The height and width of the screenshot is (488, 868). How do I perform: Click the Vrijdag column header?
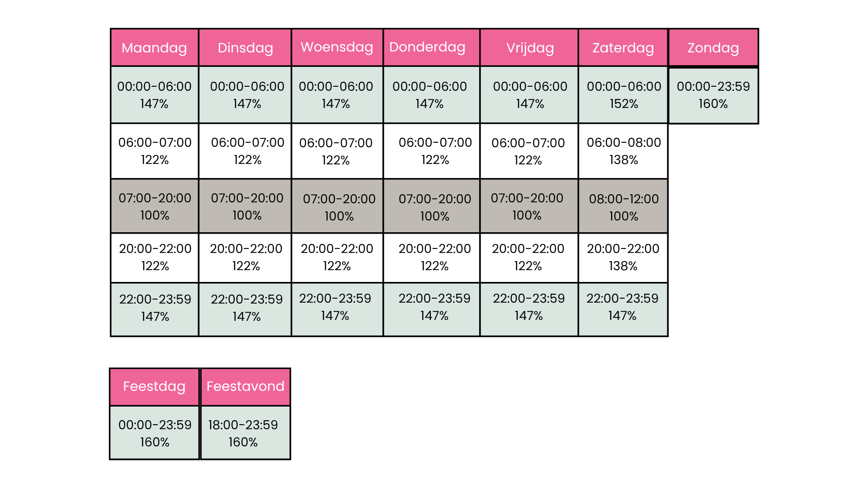[x=529, y=47]
